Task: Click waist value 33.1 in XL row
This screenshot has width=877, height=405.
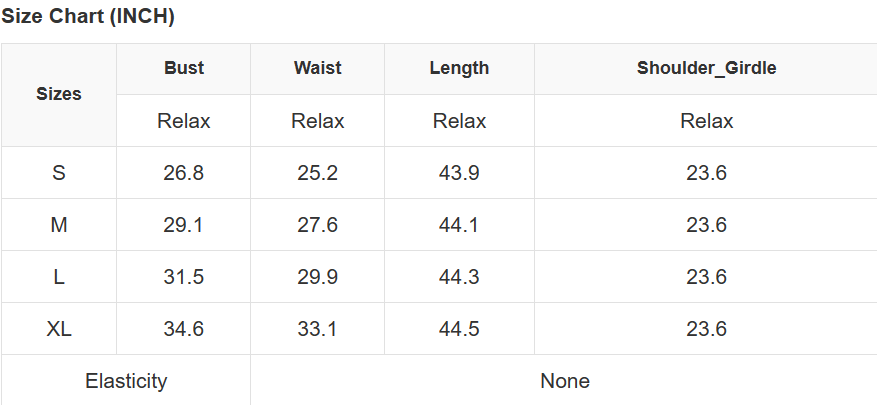Action: [317, 329]
